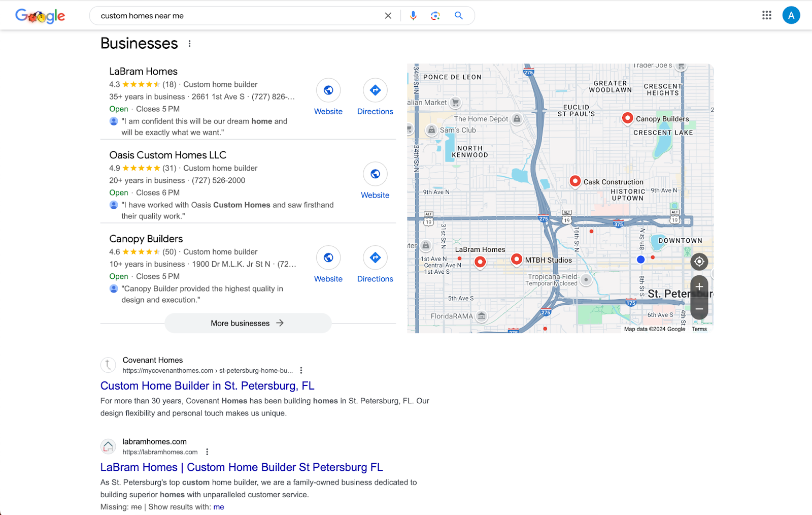Click the Canopy Builders map pin

[x=628, y=118]
